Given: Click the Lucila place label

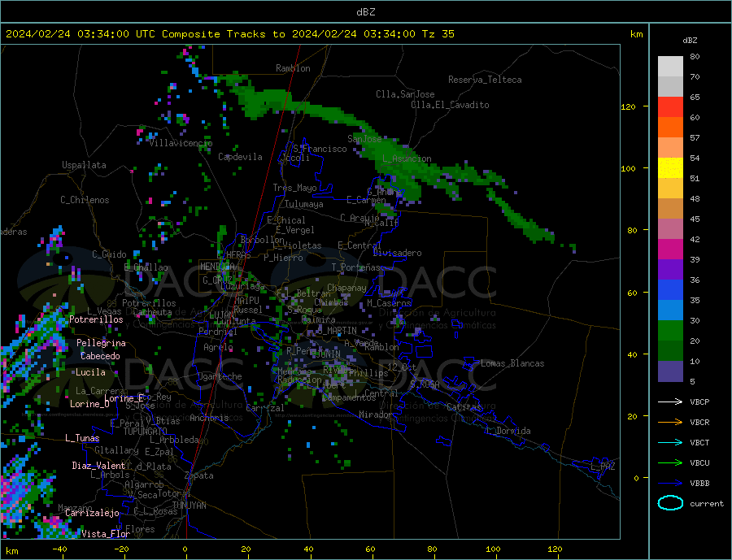Looking at the screenshot, I should (90, 372).
